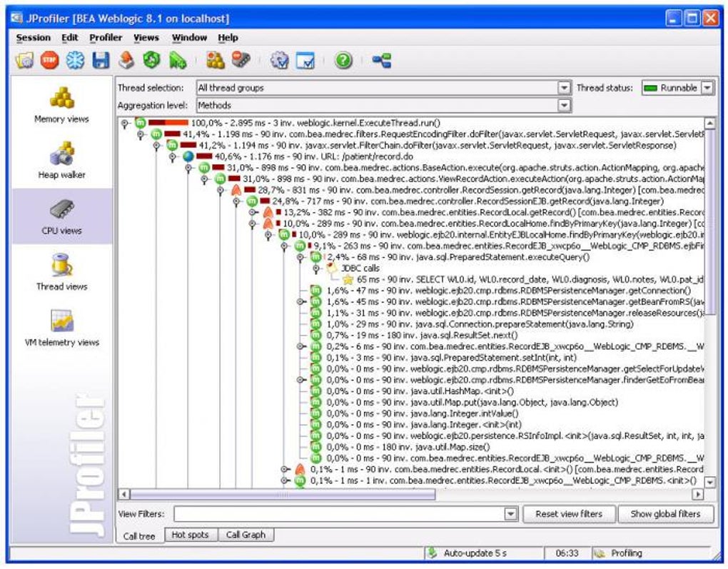Collapse the JDBC calls tree node
The image size is (728, 569).
coord(316,268)
